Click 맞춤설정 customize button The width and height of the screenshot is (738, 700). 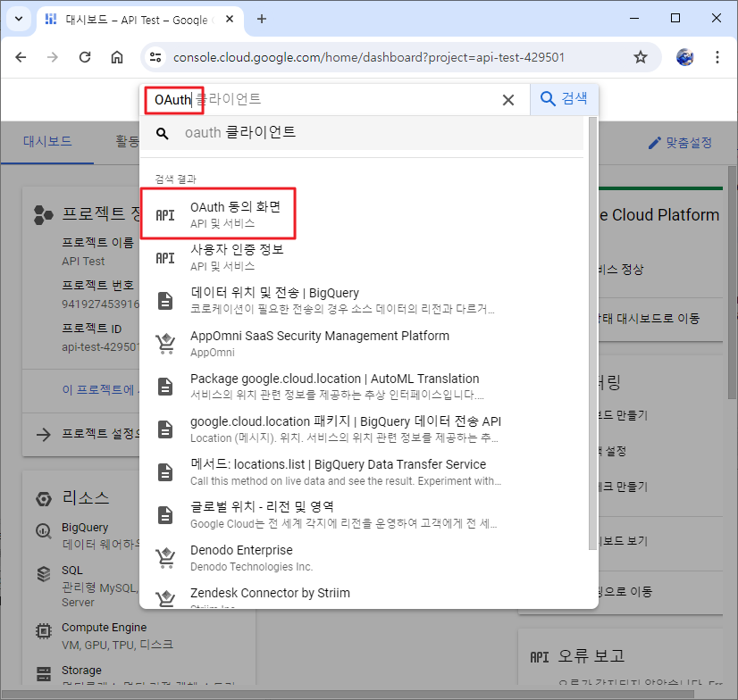click(680, 143)
